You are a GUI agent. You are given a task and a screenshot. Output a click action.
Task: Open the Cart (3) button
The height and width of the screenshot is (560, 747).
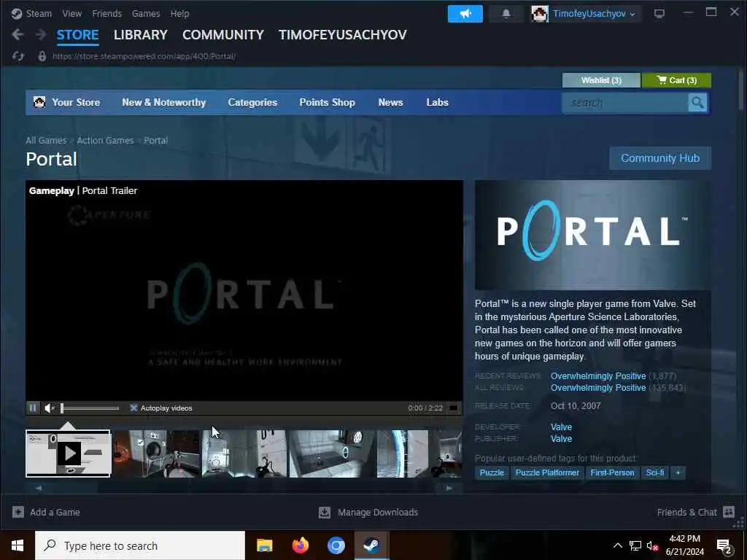[x=676, y=80]
